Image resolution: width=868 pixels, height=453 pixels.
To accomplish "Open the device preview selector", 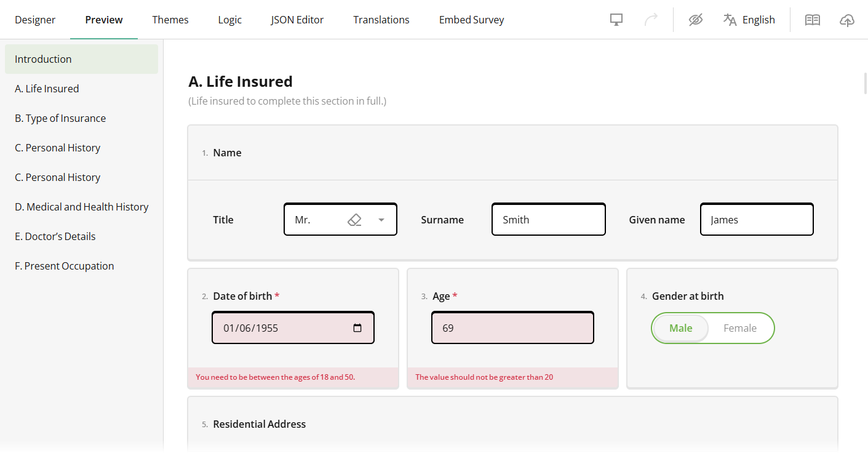I will coord(616,19).
